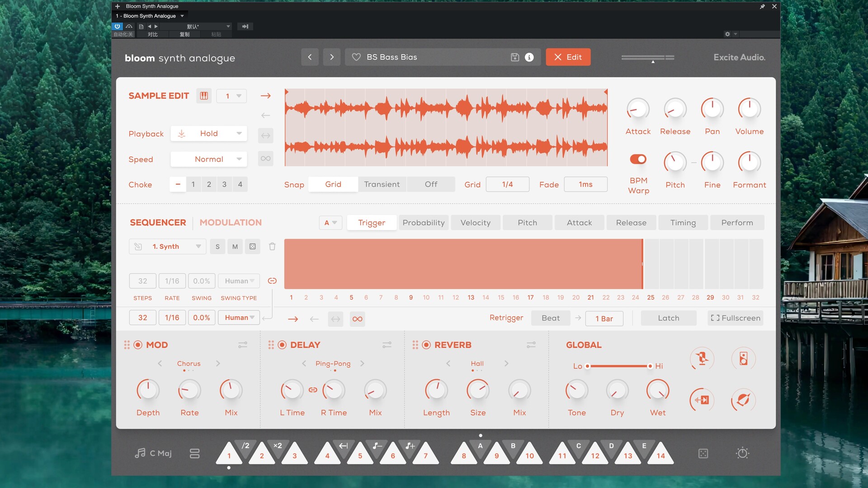Screen dimensions: 868x488
Task: Click the red Edit button
Action: click(x=568, y=57)
